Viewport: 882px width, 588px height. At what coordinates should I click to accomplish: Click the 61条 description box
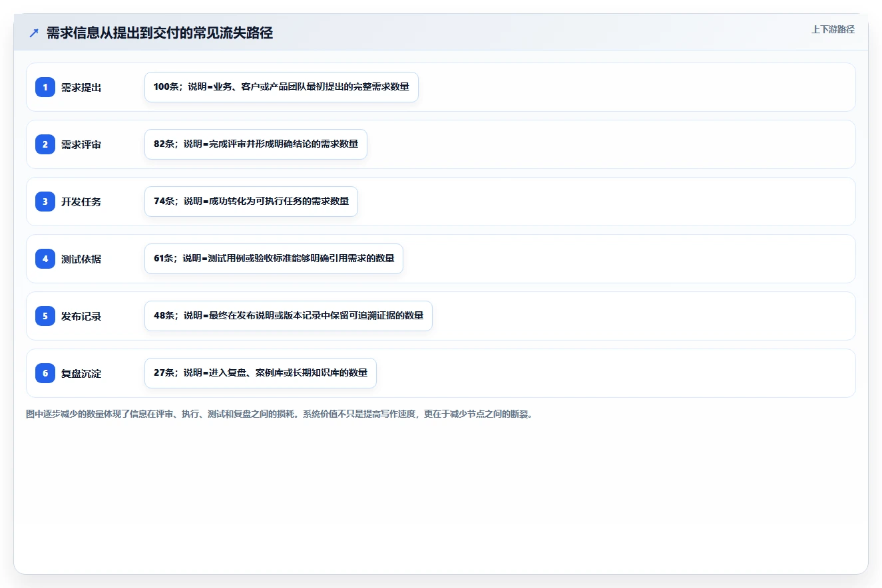point(274,259)
